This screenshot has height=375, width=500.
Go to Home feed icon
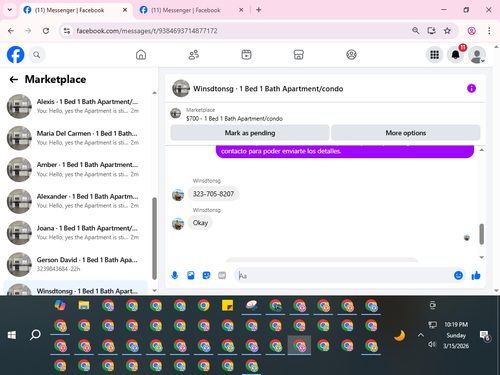point(141,55)
